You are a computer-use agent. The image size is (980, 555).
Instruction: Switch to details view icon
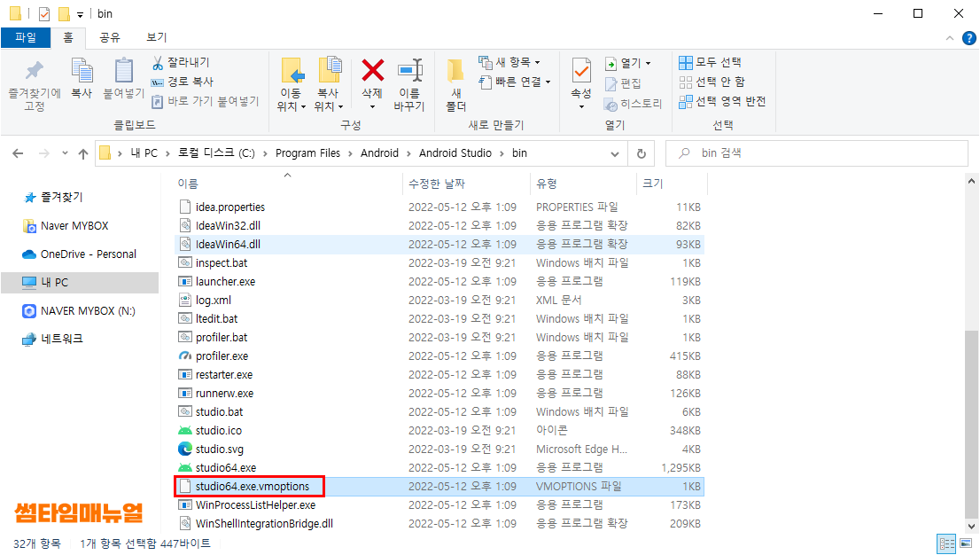(x=947, y=543)
